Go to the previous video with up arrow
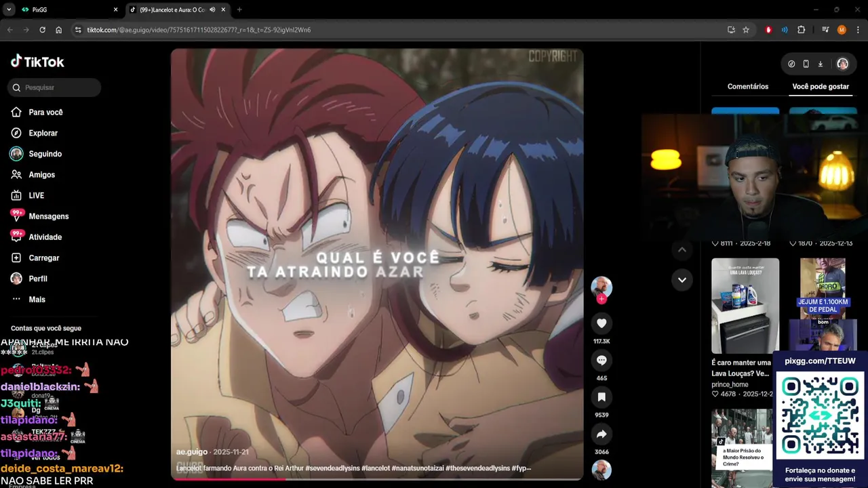 tap(682, 250)
